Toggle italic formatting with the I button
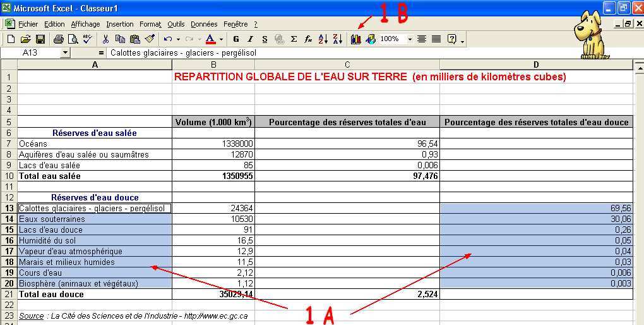This screenshot has height=325, width=644. click(251, 39)
